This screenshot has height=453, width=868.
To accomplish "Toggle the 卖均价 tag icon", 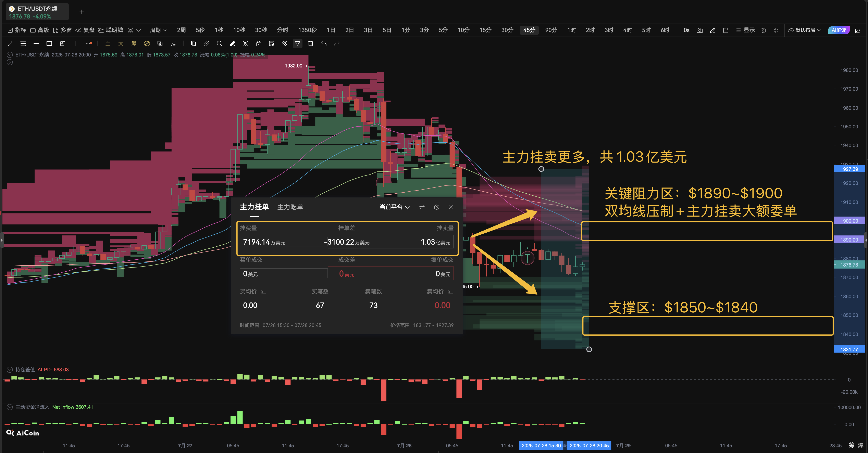I will (450, 292).
